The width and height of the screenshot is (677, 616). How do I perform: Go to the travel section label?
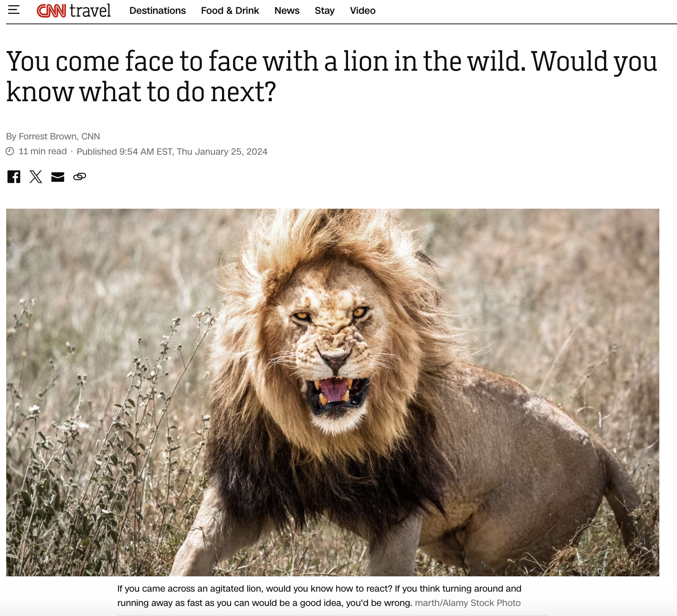90,11
